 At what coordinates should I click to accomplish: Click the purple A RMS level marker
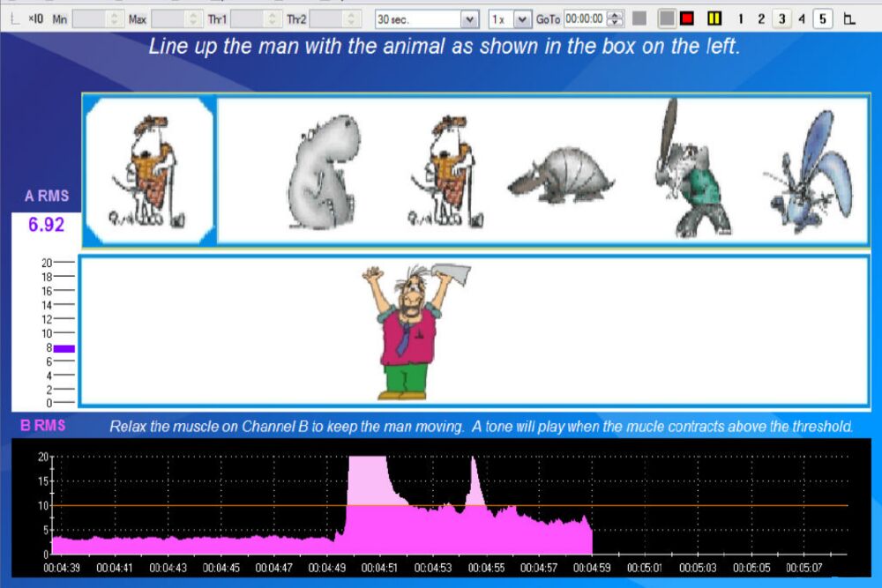click(64, 348)
